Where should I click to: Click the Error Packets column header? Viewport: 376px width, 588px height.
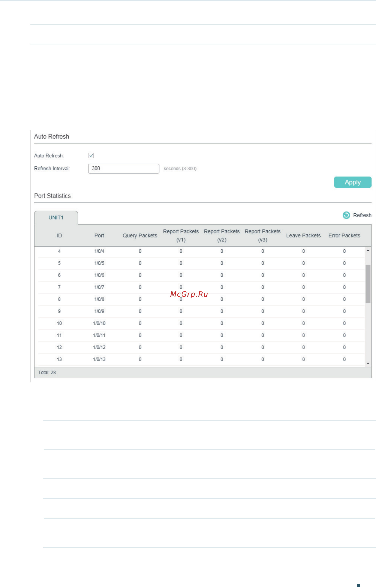[x=344, y=236]
